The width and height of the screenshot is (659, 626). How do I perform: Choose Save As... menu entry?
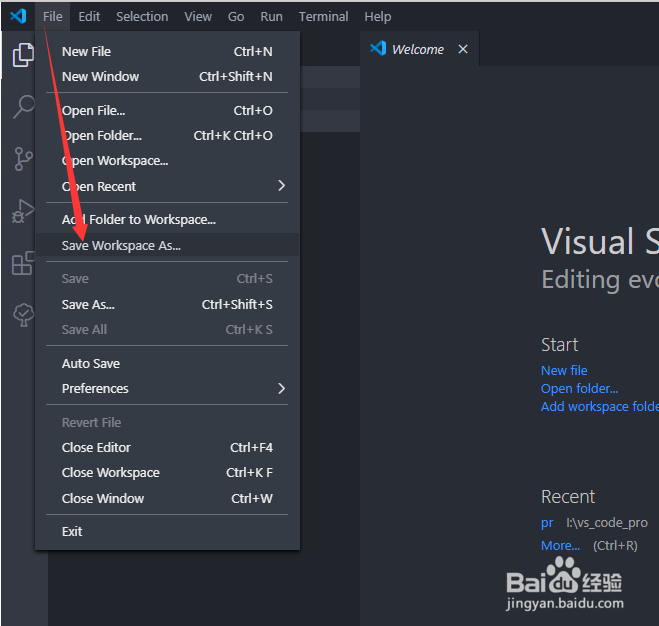point(167,304)
